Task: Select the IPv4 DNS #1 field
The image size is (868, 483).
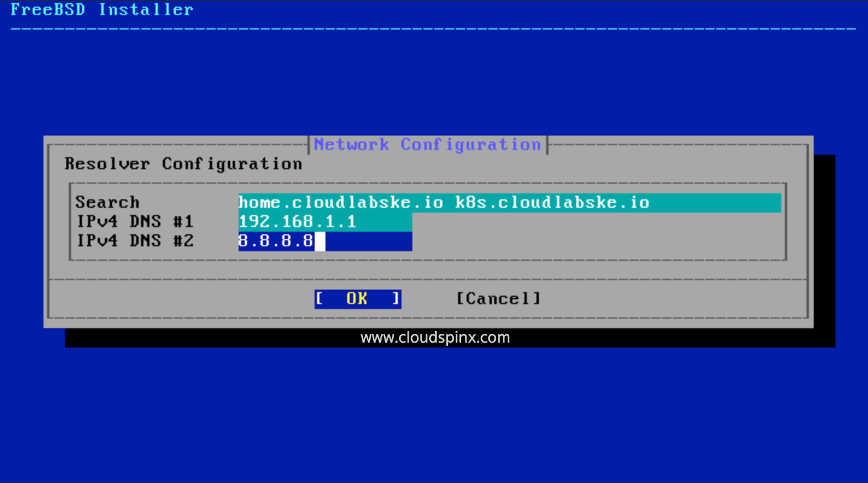Action: [325, 221]
